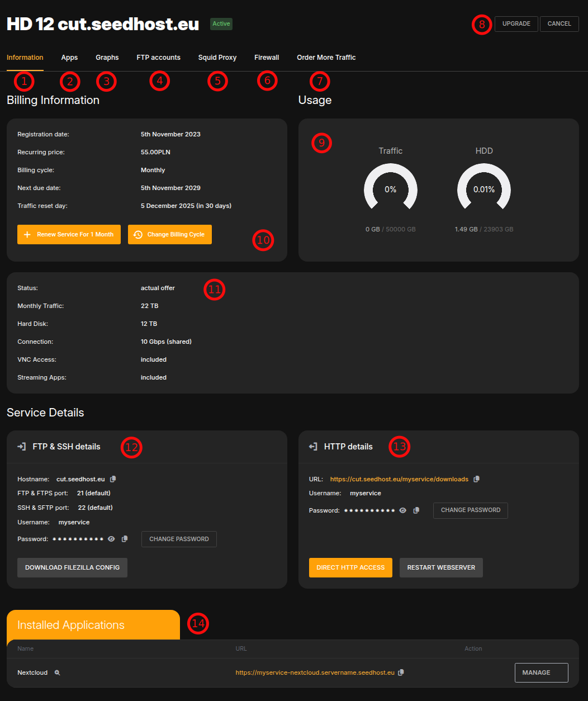
Task: Click the UPGRADE button
Action: 516,24
